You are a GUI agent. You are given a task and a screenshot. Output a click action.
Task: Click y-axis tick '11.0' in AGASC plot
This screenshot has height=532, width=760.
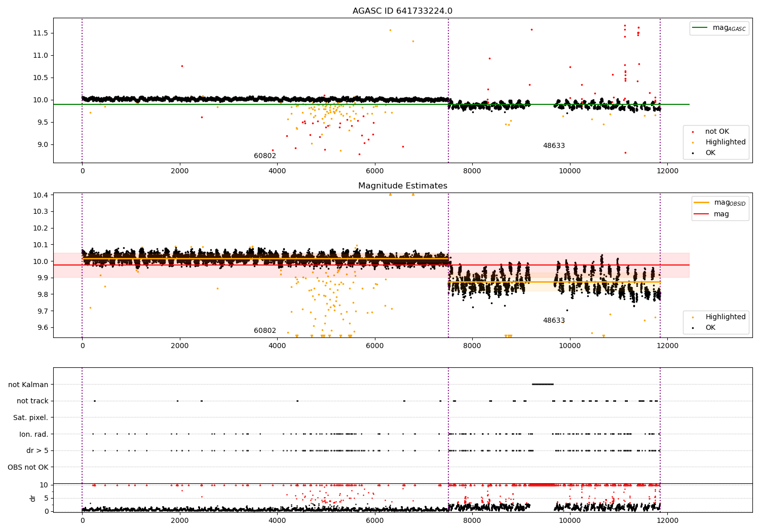40,55
